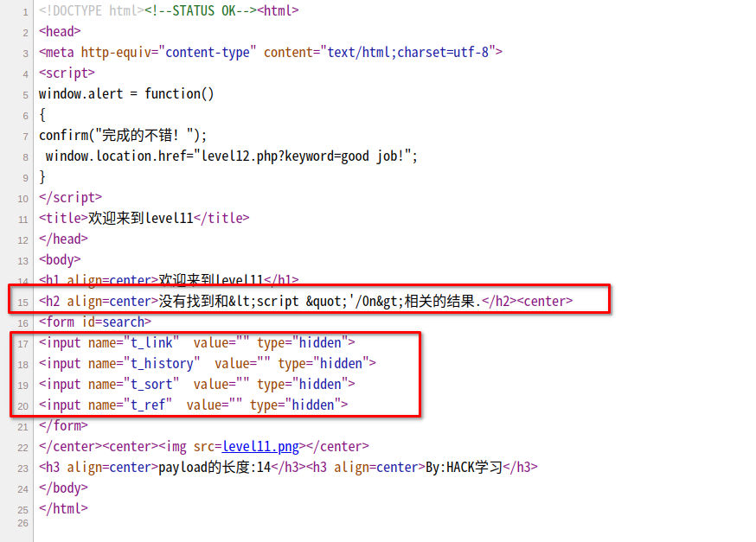Click the opening script tag
This screenshot has width=756, height=542.
(x=67, y=73)
